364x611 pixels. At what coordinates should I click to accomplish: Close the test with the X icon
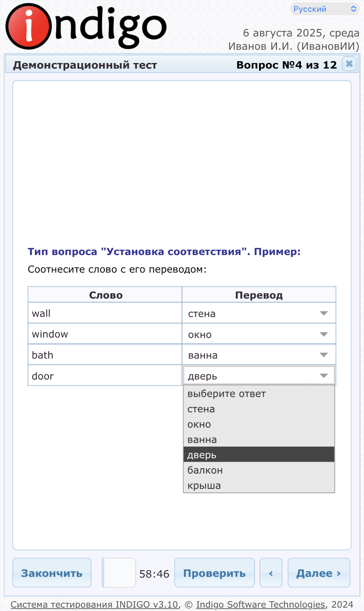click(349, 64)
